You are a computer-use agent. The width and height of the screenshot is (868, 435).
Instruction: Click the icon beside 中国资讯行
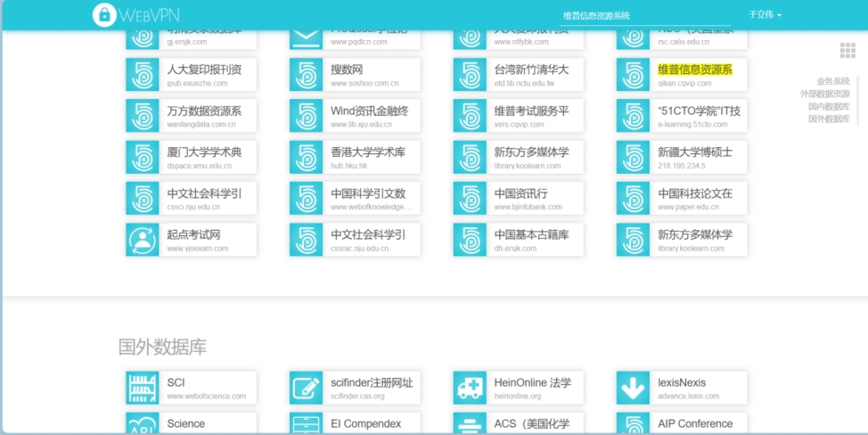point(470,199)
